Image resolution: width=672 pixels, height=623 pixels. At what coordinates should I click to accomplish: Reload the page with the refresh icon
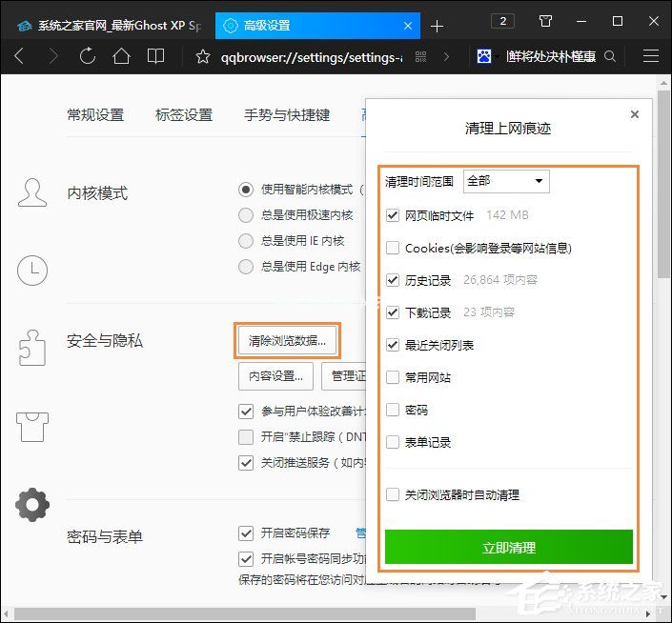pos(88,56)
